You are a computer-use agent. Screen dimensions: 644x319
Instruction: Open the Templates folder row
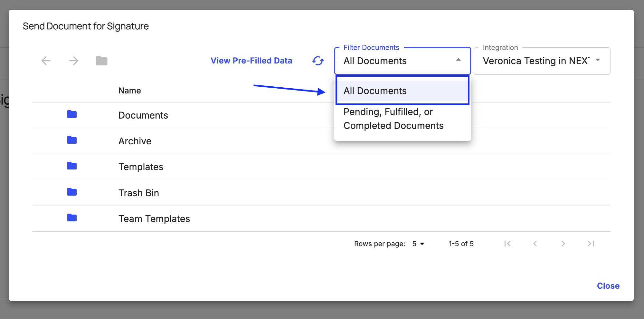[x=321, y=167]
